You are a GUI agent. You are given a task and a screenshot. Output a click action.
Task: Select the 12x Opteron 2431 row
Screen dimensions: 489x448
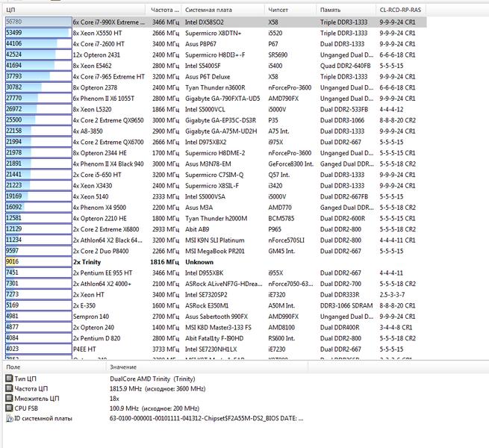point(216,55)
